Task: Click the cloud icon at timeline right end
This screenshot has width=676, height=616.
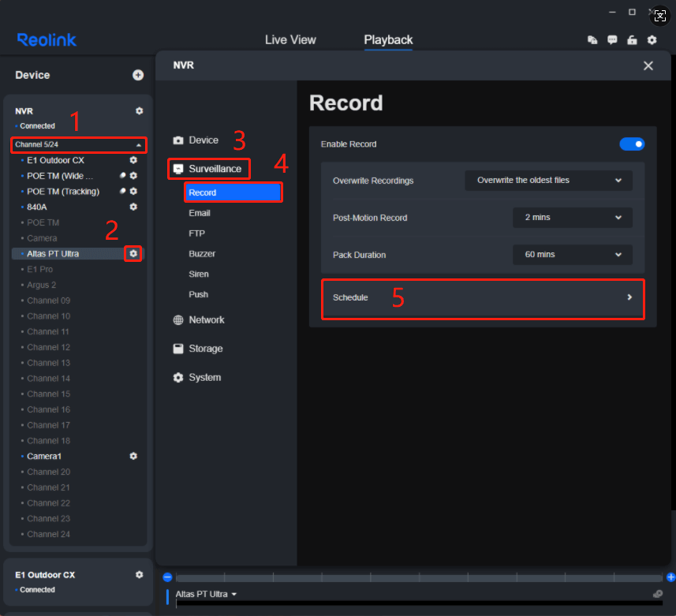Action: [657, 594]
